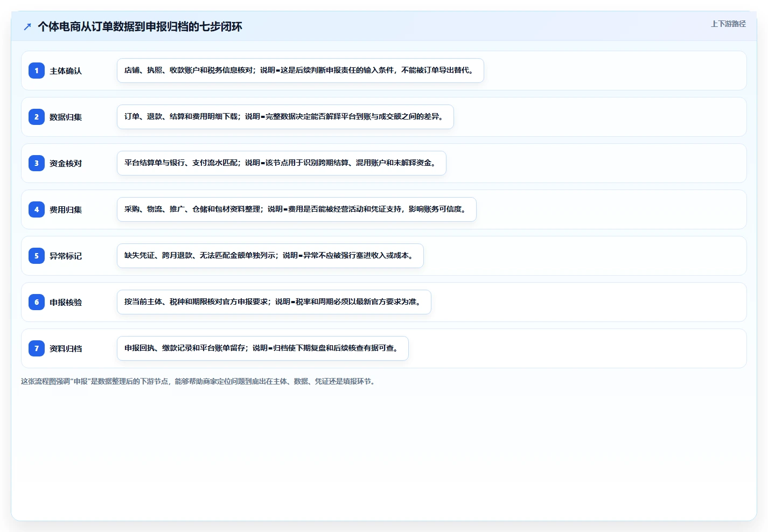
Task: Select the 费用归集 step label
Action: pos(66,210)
